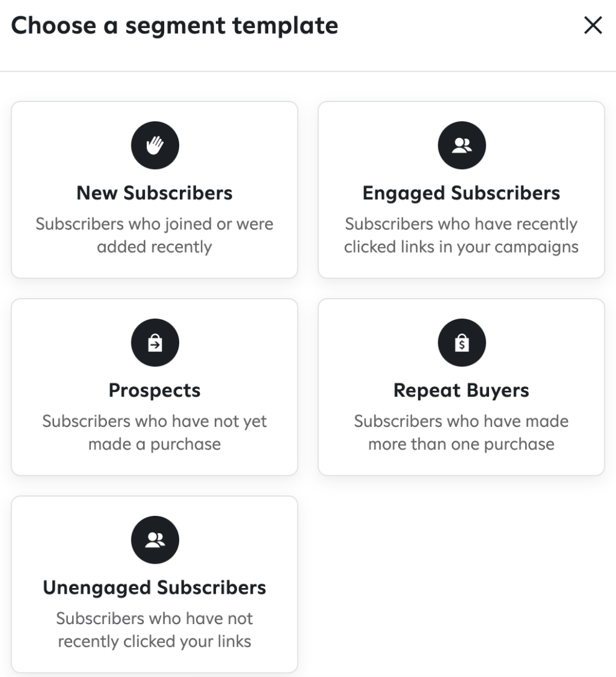The width and height of the screenshot is (616, 677).
Task: Open the Unengaged Subscribers template card
Action: (x=154, y=584)
